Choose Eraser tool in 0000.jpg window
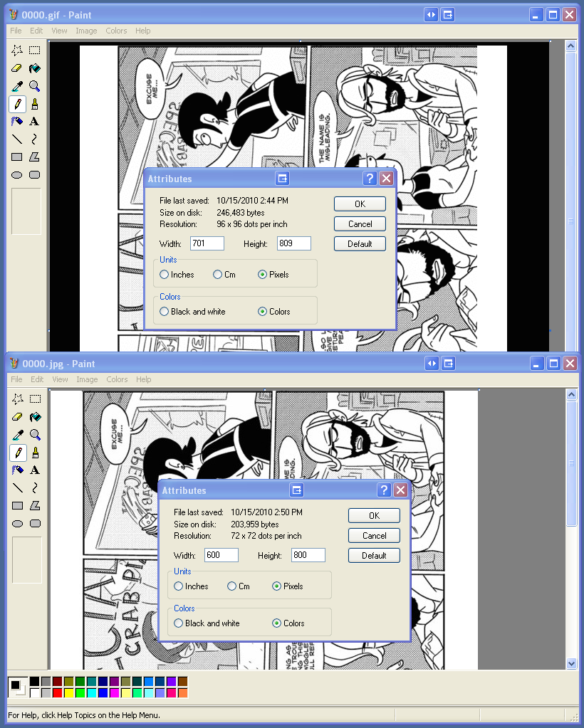 pyautogui.click(x=18, y=417)
